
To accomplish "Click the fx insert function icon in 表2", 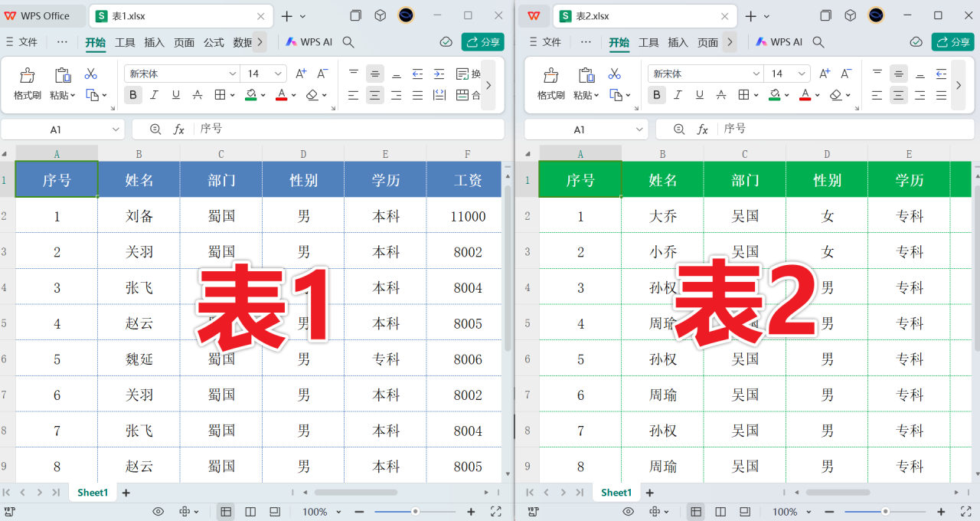I will (x=703, y=129).
